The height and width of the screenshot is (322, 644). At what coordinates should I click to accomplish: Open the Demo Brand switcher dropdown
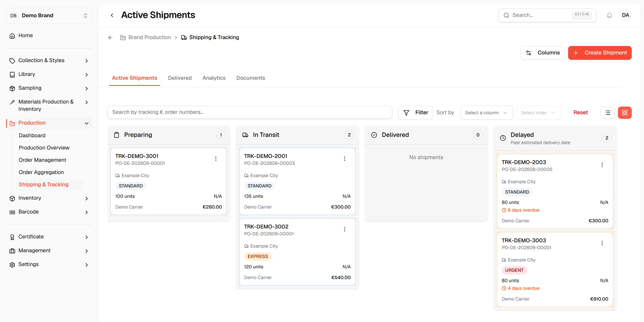click(x=49, y=15)
